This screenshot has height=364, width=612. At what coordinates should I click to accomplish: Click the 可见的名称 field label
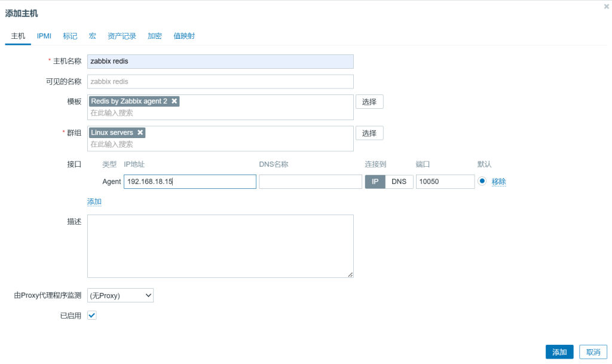[63, 81]
